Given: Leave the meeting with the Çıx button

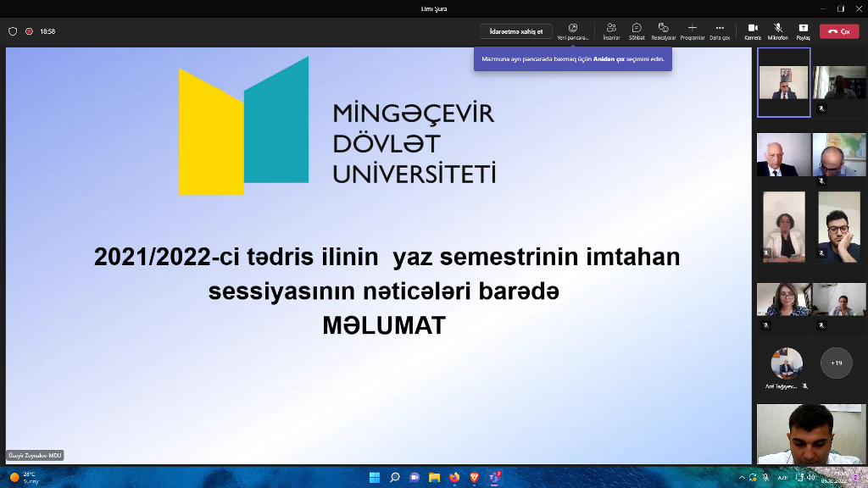Looking at the screenshot, I should click(839, 31).
